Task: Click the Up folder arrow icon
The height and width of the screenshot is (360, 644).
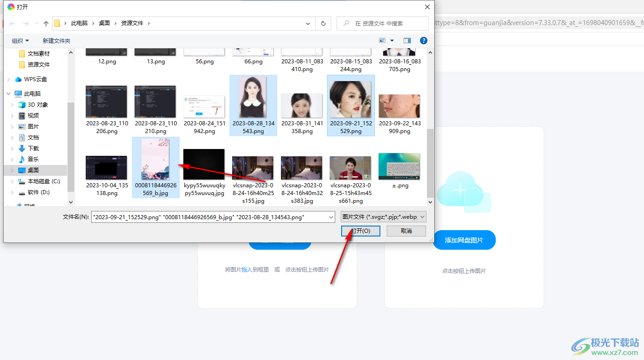Action: 46,24
